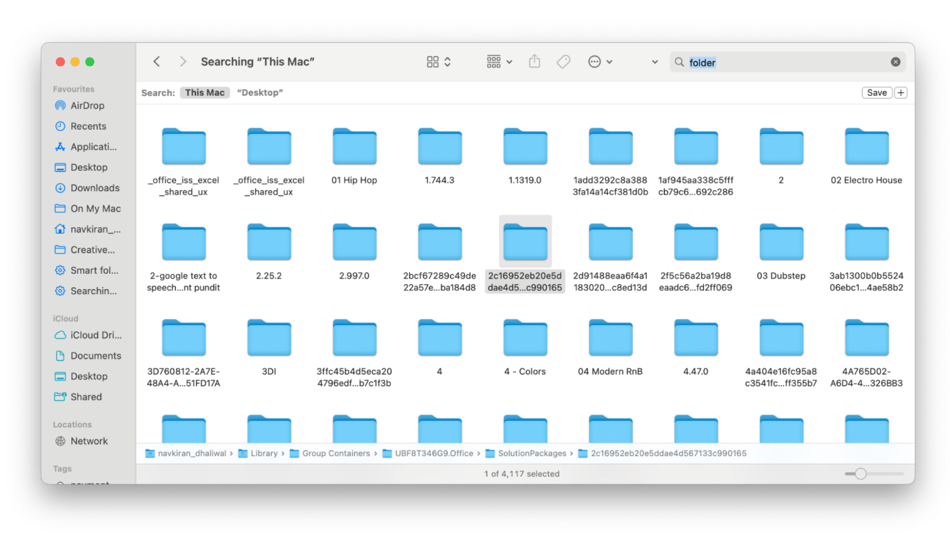950x560 pixels.
Task: Click navkiran_dhaliwal in path bar
Action: 186,453
